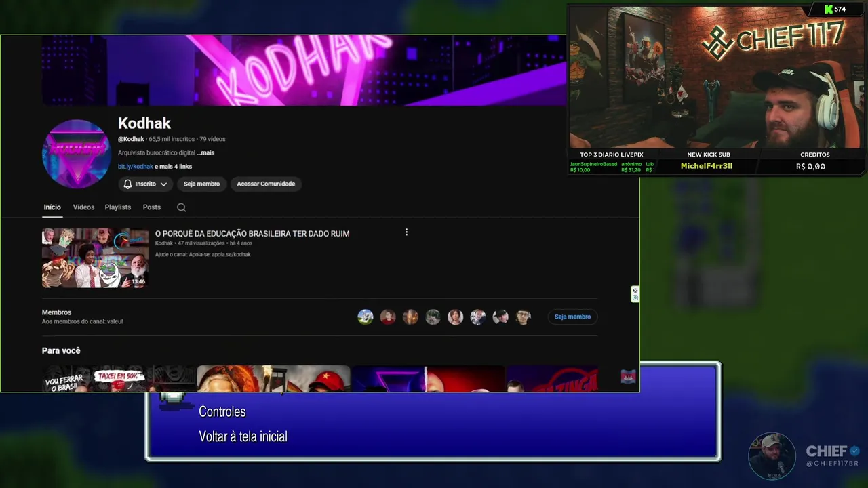
Task: Open the Bazinga thumbnail in Para você
Action: point(552,379)
